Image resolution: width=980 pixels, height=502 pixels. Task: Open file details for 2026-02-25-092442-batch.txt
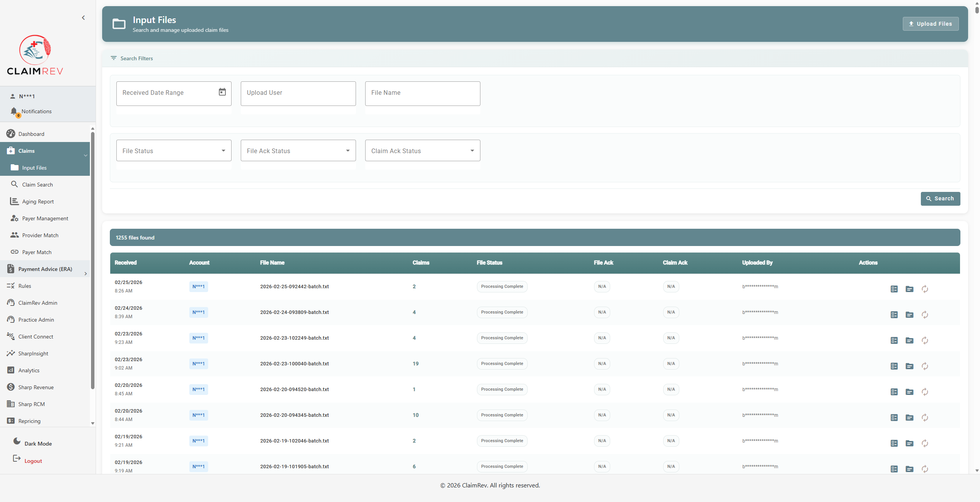[x=909, y=289]
